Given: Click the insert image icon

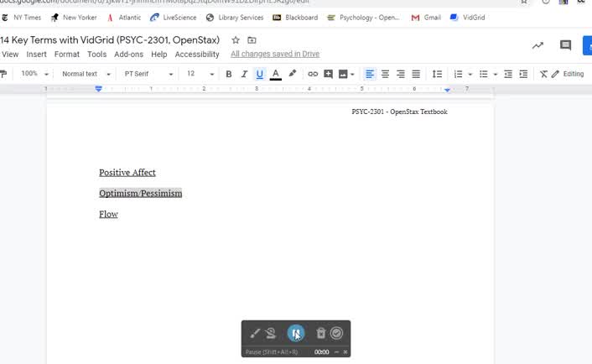Looking at the screenshot, I should coord(344,74).
